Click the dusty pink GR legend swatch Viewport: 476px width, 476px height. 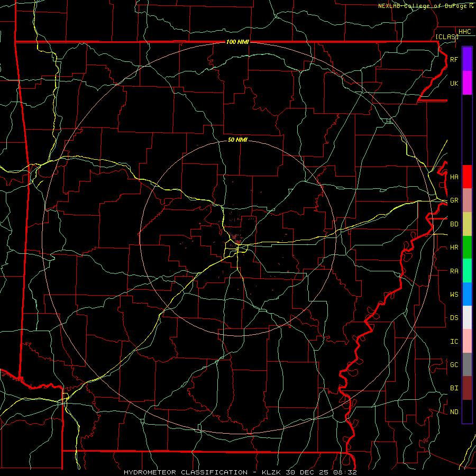tap(467, 200)
